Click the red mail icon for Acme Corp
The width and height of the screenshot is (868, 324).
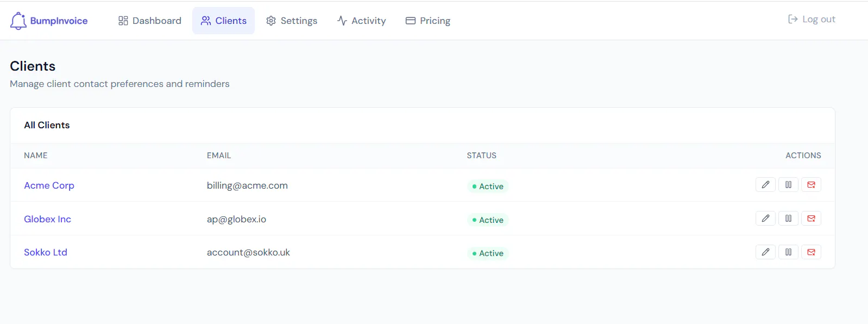pos(811,185)
